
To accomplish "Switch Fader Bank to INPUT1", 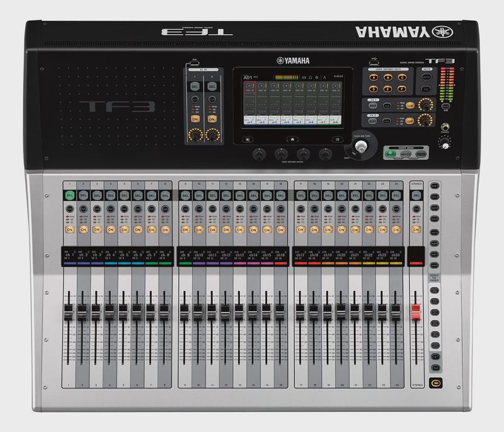I will tap(391, 154).
